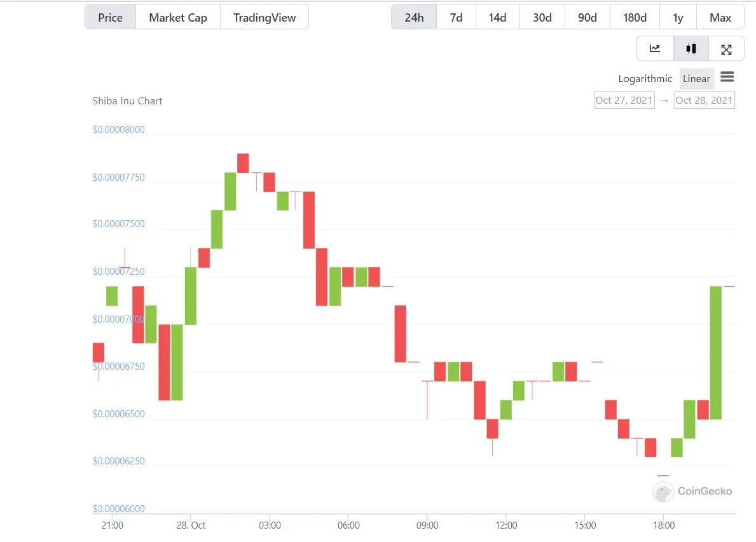Click the 18:00 time axis label
The image size is (756, 542).
click(x=664, y=525)
